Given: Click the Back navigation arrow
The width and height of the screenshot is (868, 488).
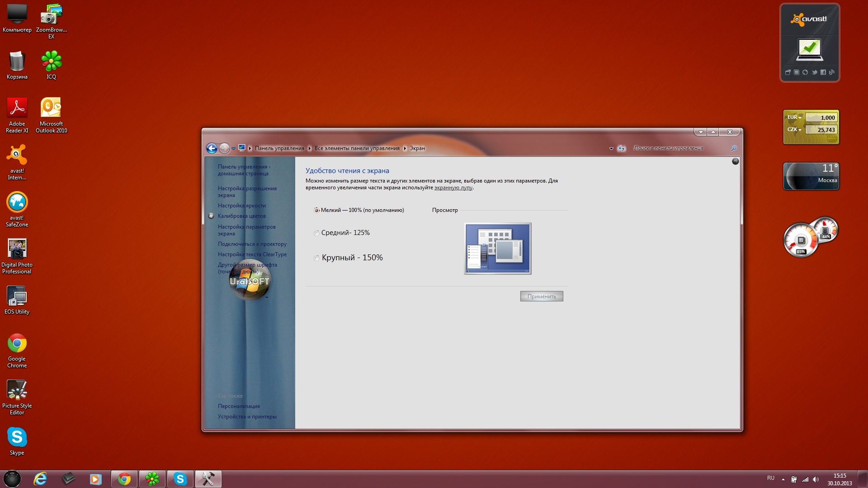Looking at the screenshot, I should coord(211,148).
